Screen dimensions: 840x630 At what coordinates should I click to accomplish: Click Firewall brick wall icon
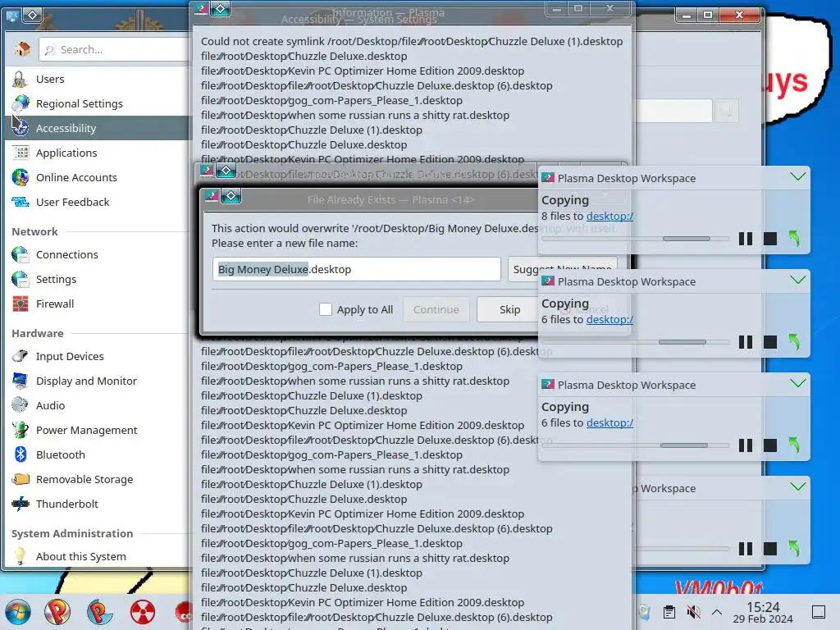coord(20,304)
